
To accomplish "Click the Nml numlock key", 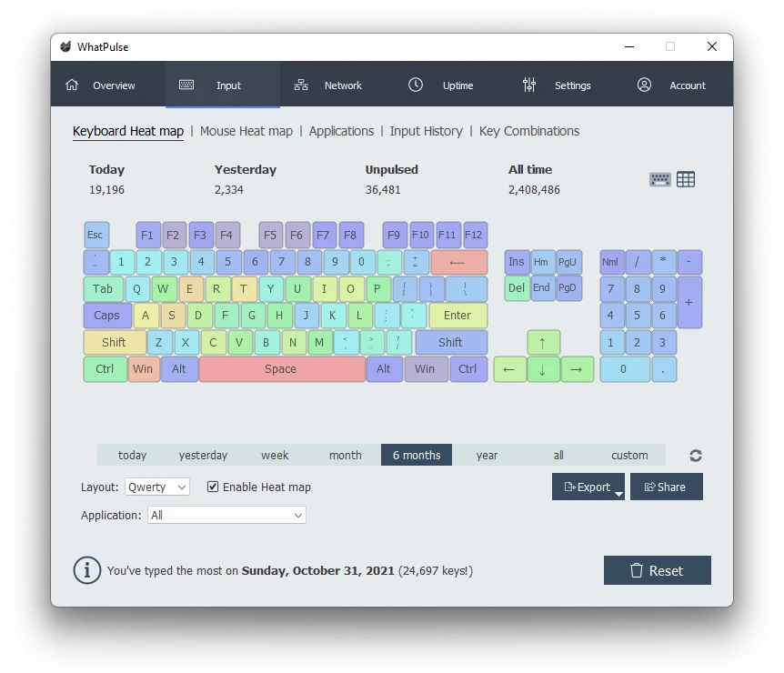I will tap(612, 263).
